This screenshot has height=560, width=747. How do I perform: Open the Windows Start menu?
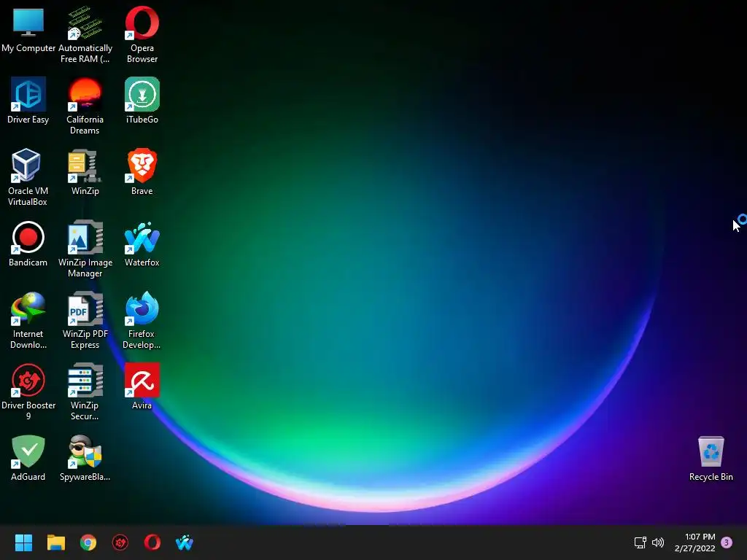tap(23, 542)
